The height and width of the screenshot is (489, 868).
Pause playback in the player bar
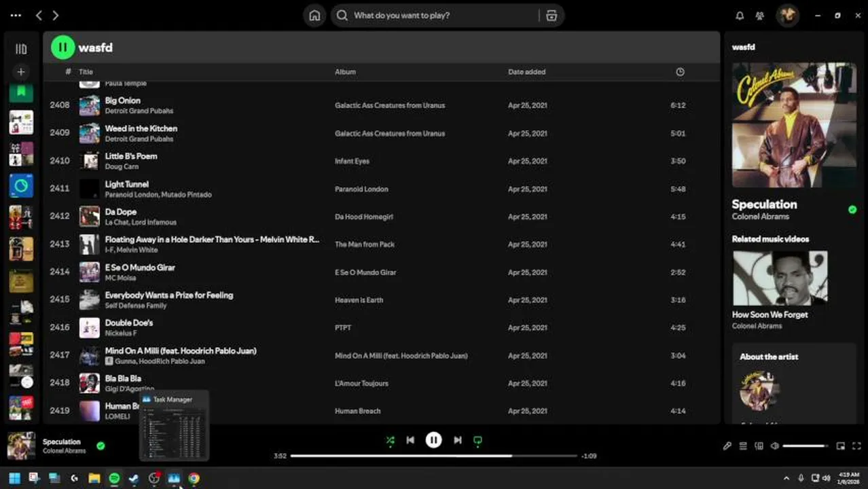[x=433, y=440]
